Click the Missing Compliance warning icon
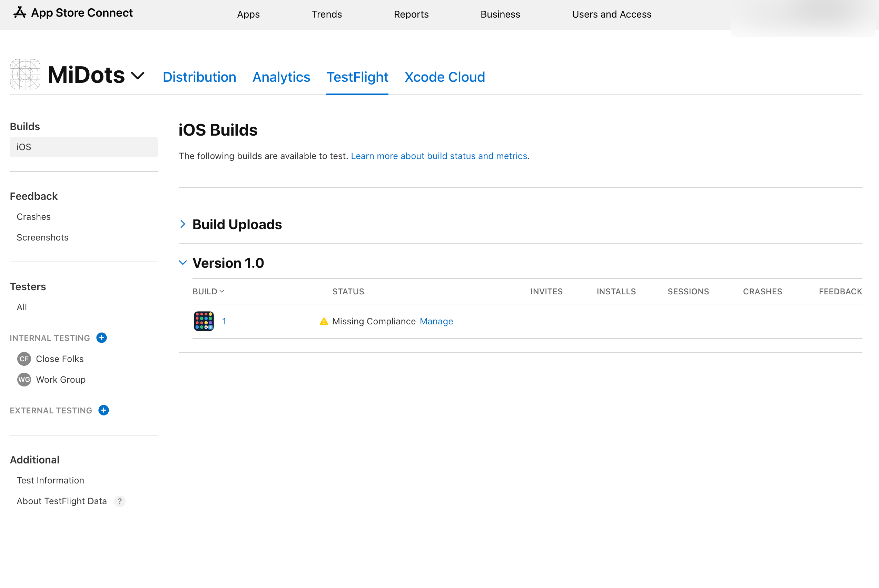Image resolution: width=879 pixels, height=588 pixels. tap(324, 321)
